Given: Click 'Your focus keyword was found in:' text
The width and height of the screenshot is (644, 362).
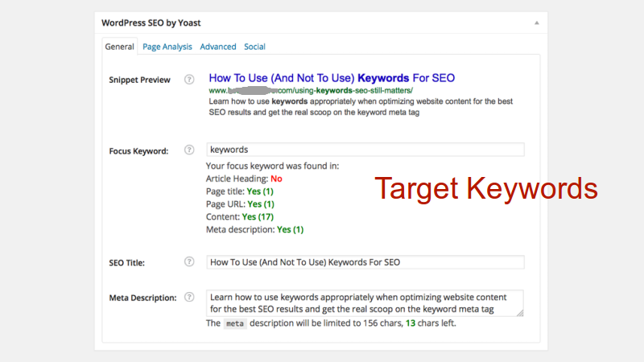Looking at the screenshot, I should pos(272,166).
